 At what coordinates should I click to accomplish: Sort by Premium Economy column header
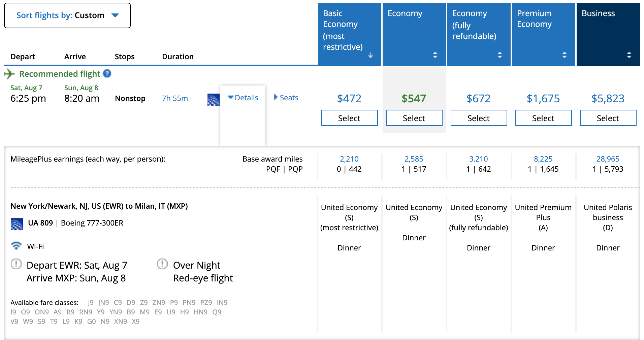[x=543, y=34]
